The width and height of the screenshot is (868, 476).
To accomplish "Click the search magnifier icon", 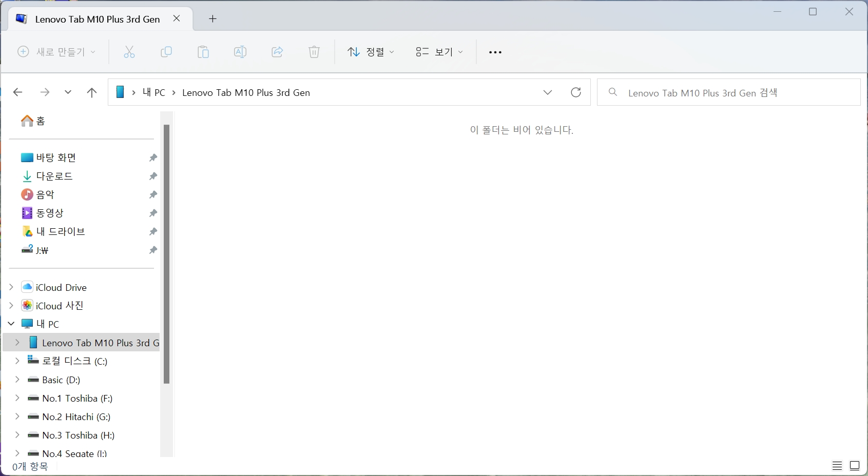I will (x=613, y=92).
